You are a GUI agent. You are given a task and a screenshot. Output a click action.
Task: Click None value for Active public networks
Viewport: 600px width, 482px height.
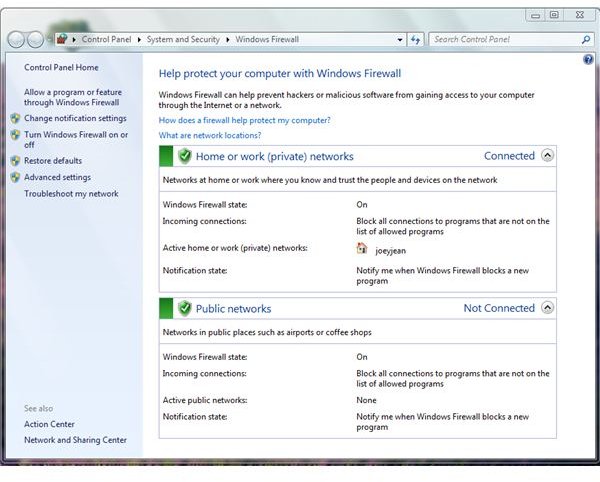(x=366, y=400)
